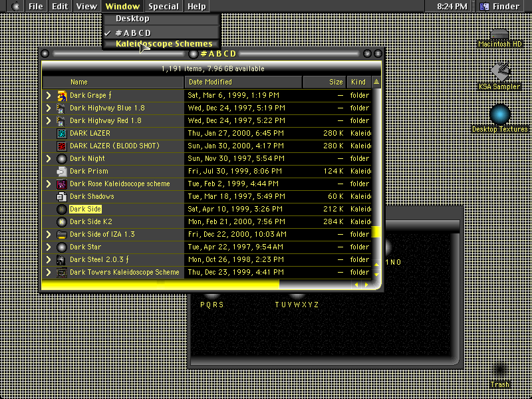
Task: Click the 1,191 items status text
Action: point(213,69)
